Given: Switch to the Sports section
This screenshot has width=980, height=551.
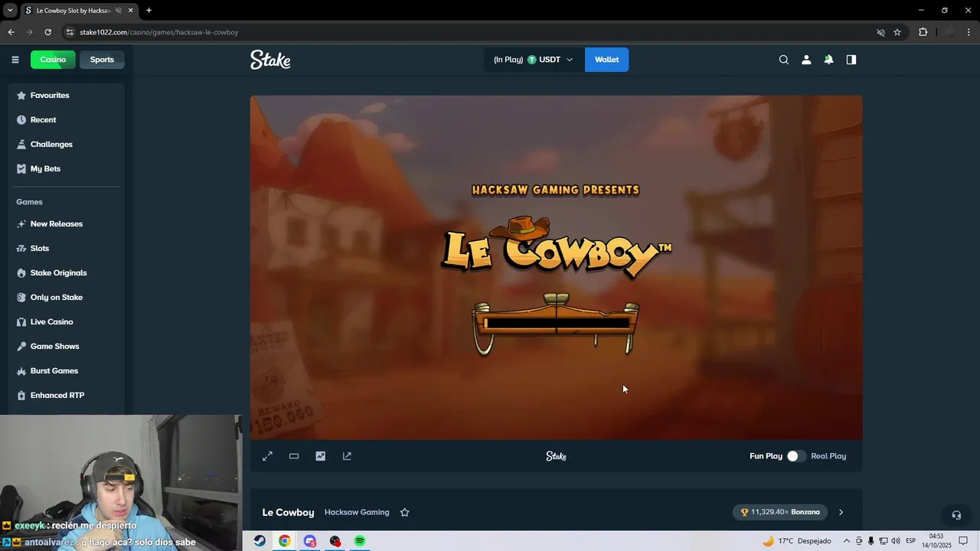Looking at the screenshot, I should pyautogui.click(x=102, y=60).
